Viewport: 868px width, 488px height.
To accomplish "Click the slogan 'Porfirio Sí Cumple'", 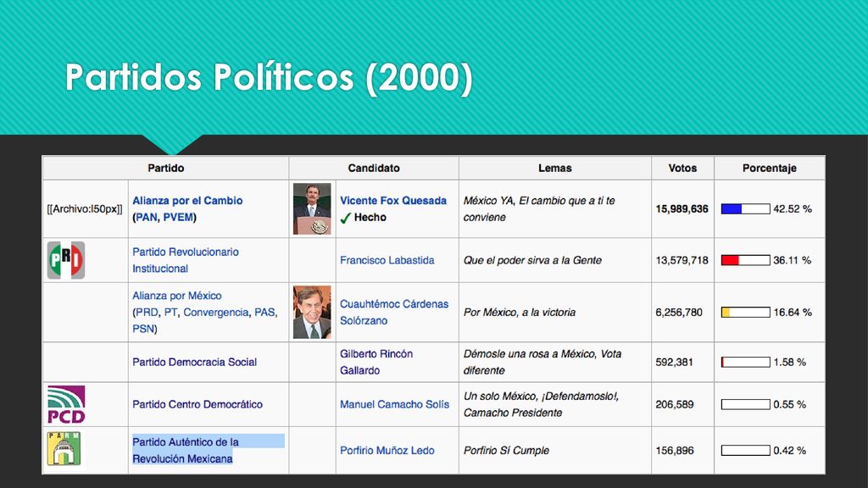I will coord(506,451).
